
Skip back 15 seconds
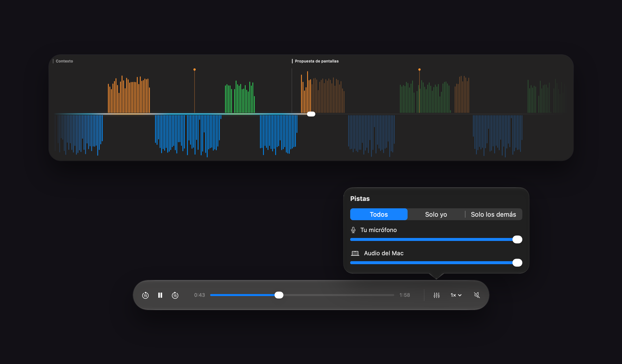(x=145, y=295)
